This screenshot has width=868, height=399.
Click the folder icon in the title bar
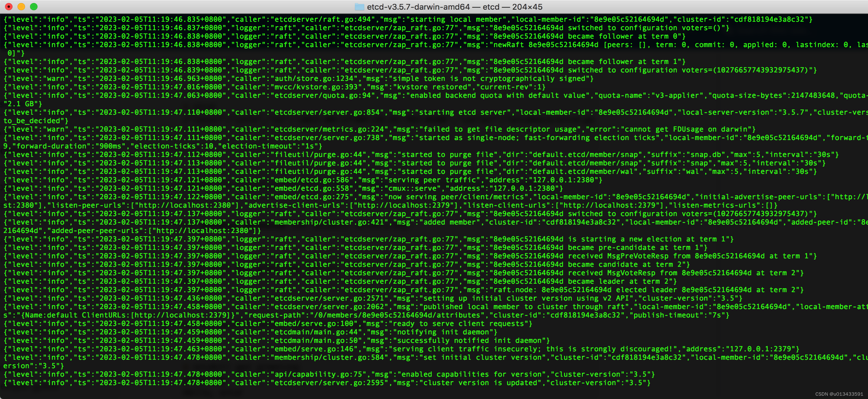(359, 7)
